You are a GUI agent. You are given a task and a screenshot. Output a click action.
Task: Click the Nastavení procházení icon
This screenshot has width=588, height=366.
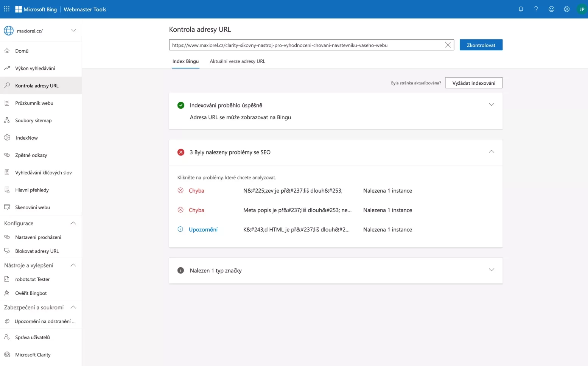(x=7, y=237)
